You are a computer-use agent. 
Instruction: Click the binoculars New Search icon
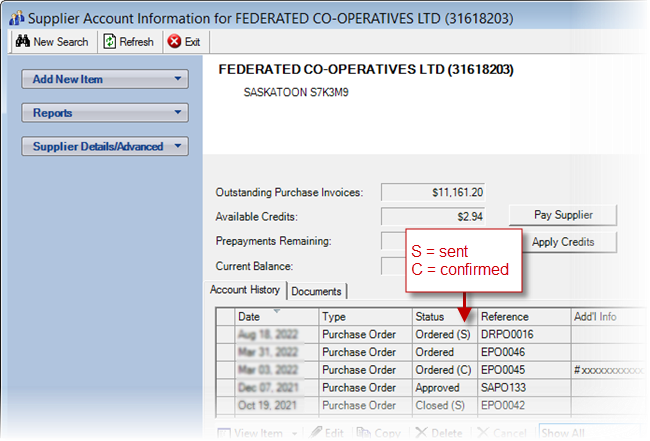point(23,41)
